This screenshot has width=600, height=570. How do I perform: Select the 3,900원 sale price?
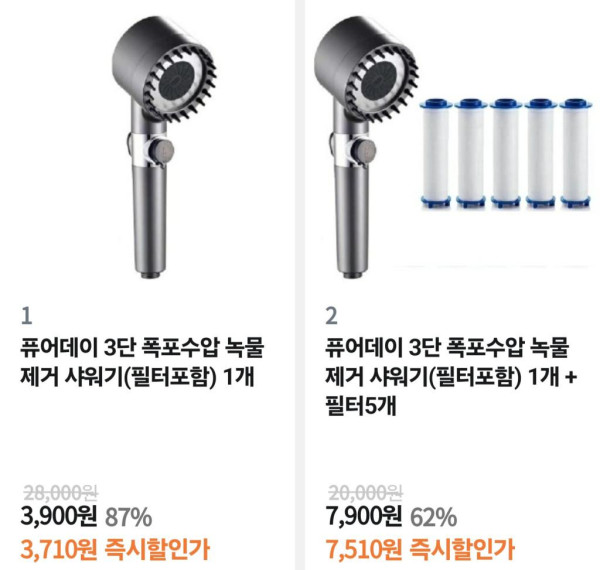(x=59, y=516)
